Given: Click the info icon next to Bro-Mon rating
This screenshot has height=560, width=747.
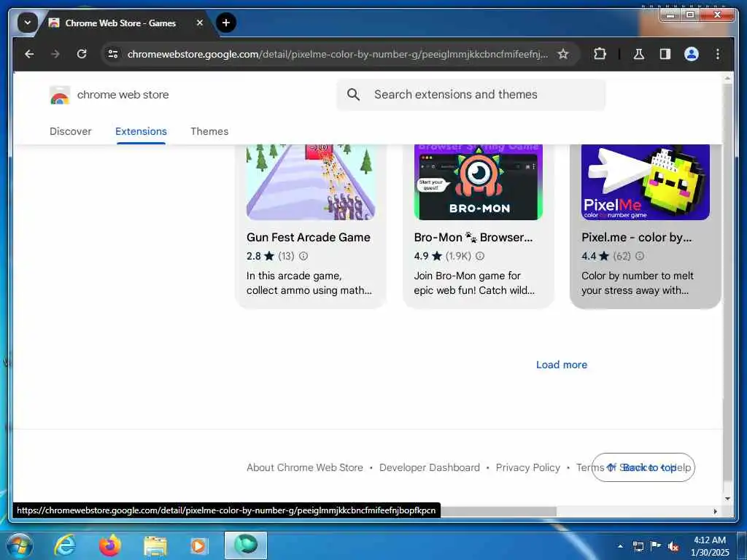Looking at the screenshot, I should point(480,256).
